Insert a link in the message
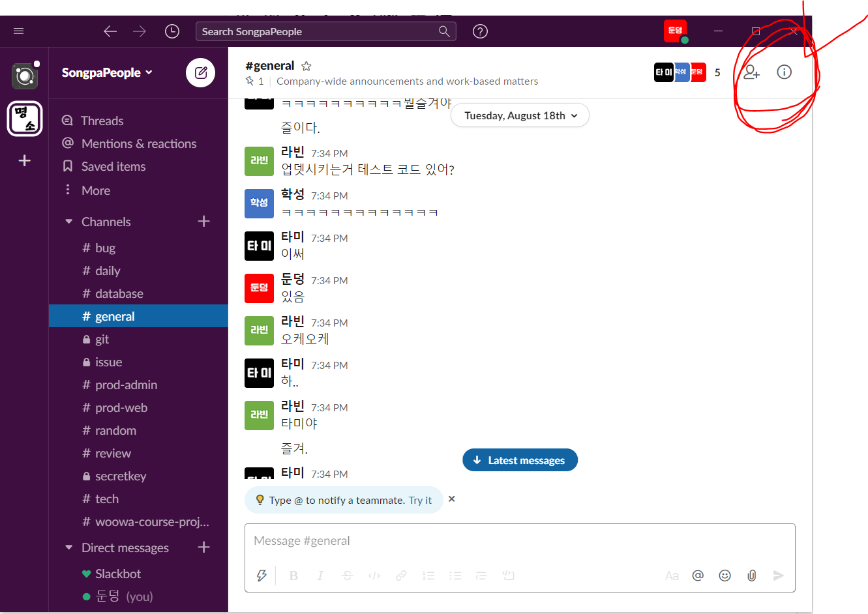The image size is (868, 614). pyautogui.click(x=401, y=576)
